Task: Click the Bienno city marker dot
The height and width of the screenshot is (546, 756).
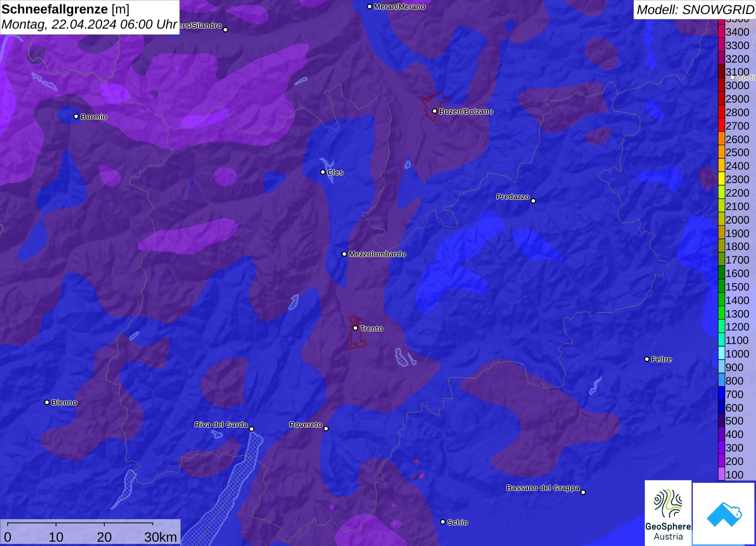Action: [47, 402]
